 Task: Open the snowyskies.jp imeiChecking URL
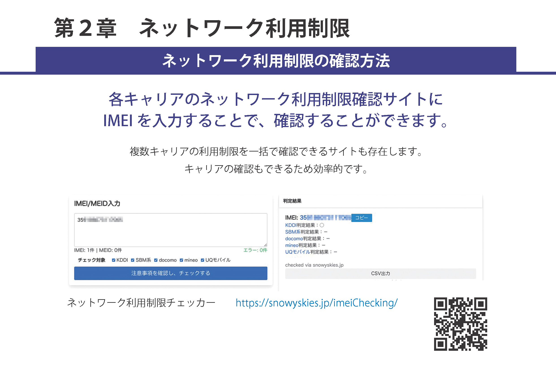click(316, 303)
